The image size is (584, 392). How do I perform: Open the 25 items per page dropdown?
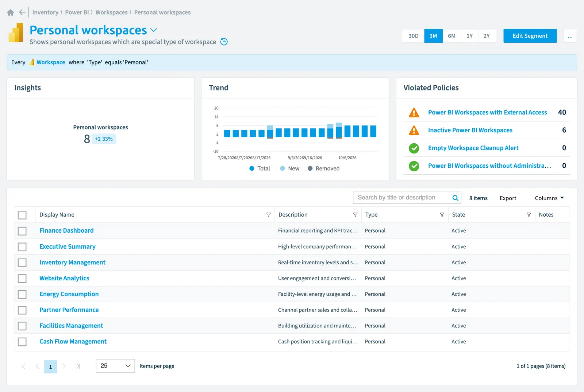point(115,366)
